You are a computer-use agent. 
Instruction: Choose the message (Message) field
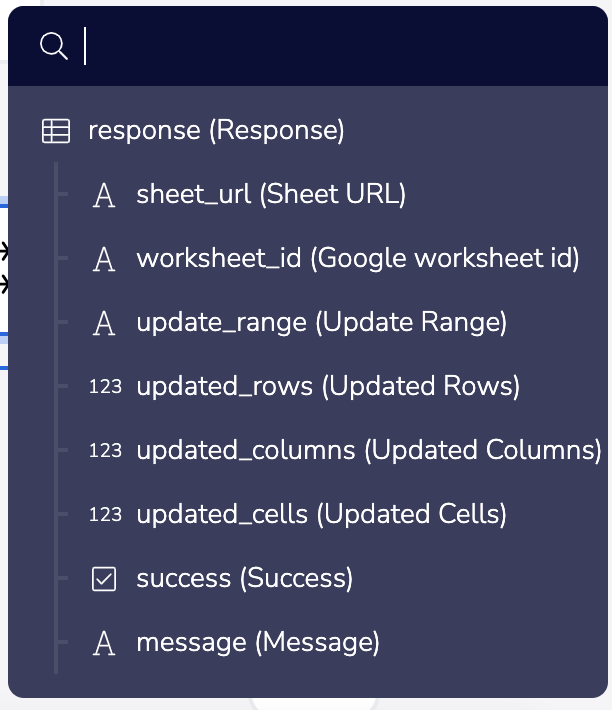[258, 642]
